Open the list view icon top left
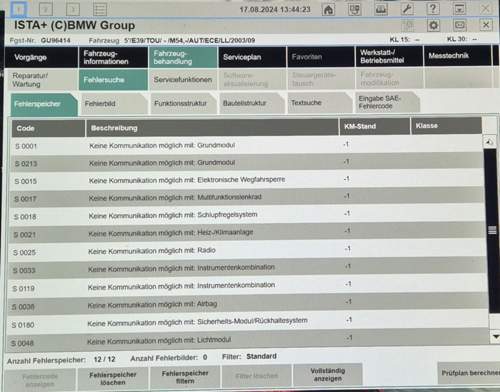Screen dimensions: 500x392 click(100, 9)
